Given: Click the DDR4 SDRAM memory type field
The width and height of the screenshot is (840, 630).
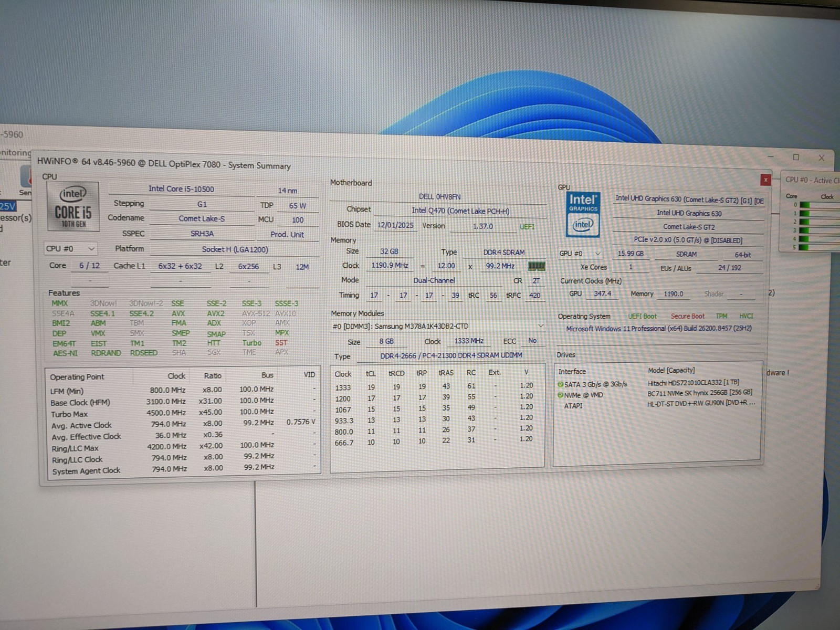Looking at the screenshot, I should point(504,253).
